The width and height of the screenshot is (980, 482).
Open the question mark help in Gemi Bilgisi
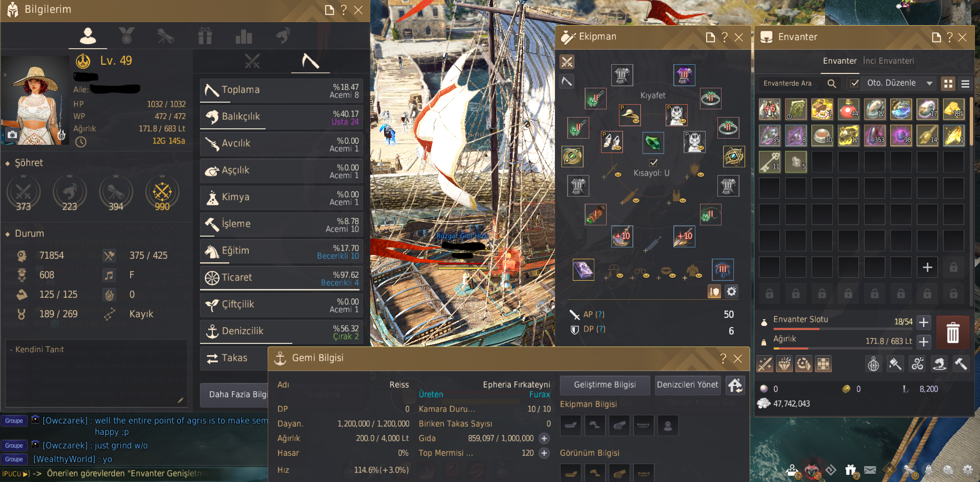[723, 358]
